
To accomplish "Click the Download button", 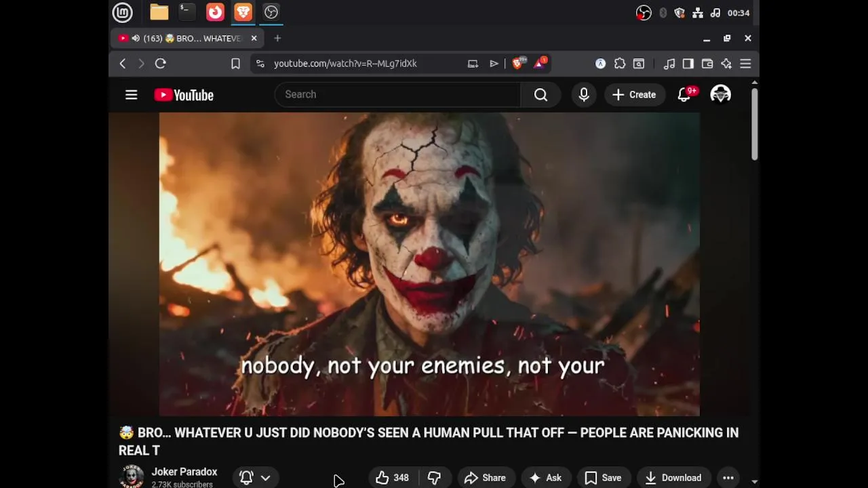I will tap(673, 478).
